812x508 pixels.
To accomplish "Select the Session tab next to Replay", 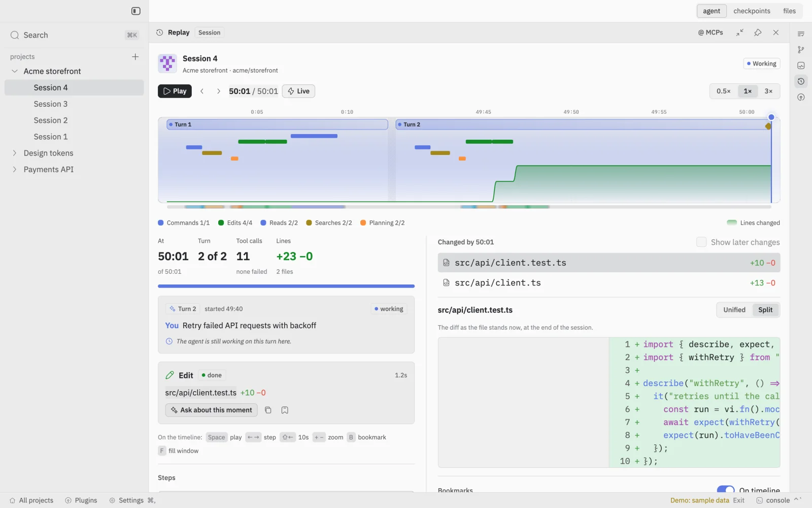I will click(209, 33).
